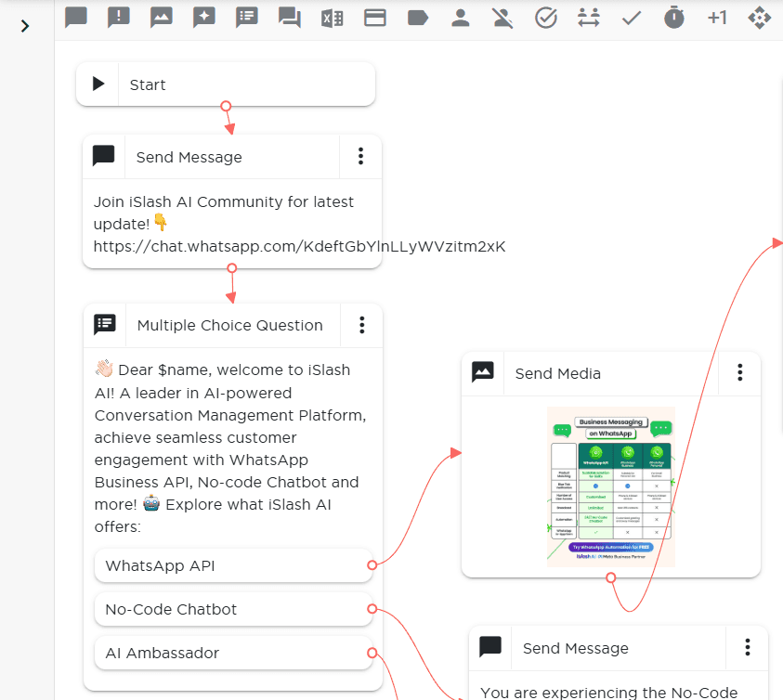Select the unassign person toolbar icon

pos(502,18)
